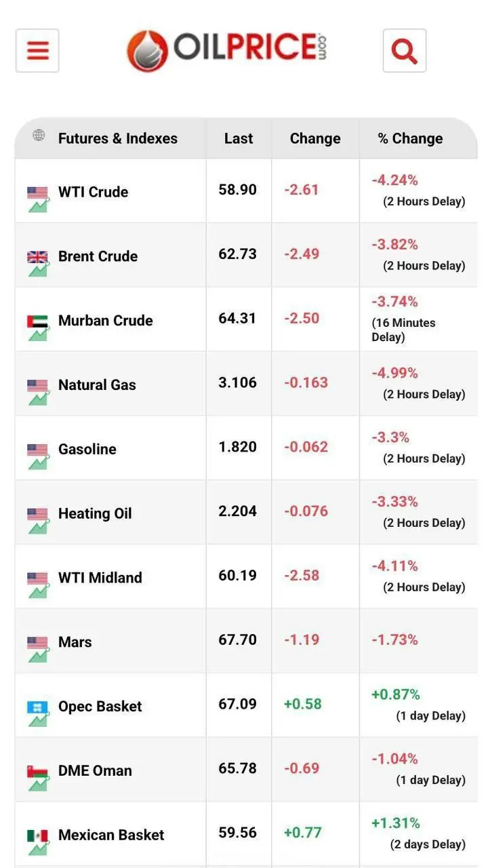Click the globe icon in table header
The image size is (492, 868).
pyautogui.click(x=39, y=136)
